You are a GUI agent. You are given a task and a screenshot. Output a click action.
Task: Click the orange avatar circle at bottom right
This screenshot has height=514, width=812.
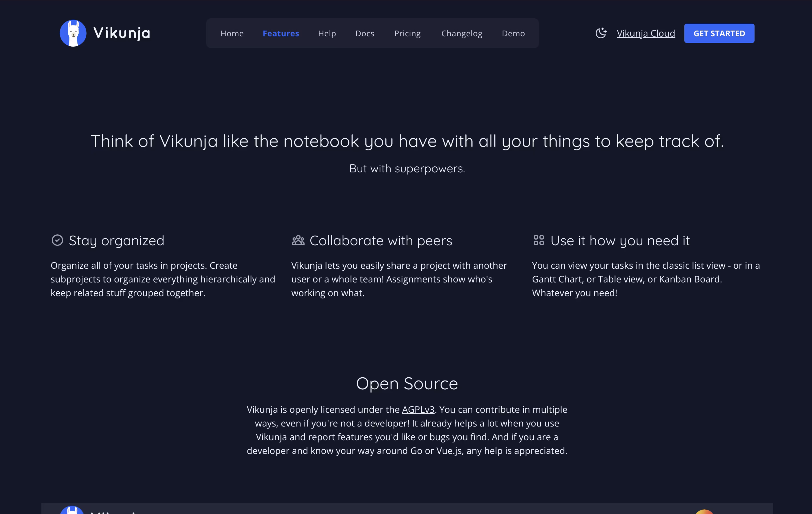704,512
